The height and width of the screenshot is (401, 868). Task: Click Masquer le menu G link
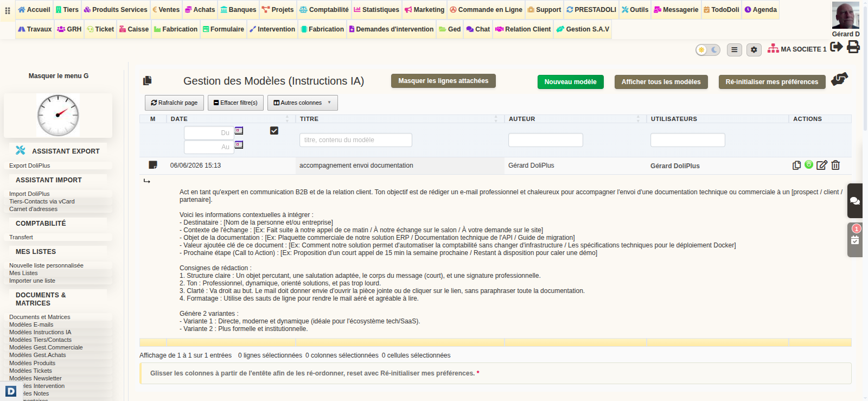pyautogui.click(x=59, y=76)
